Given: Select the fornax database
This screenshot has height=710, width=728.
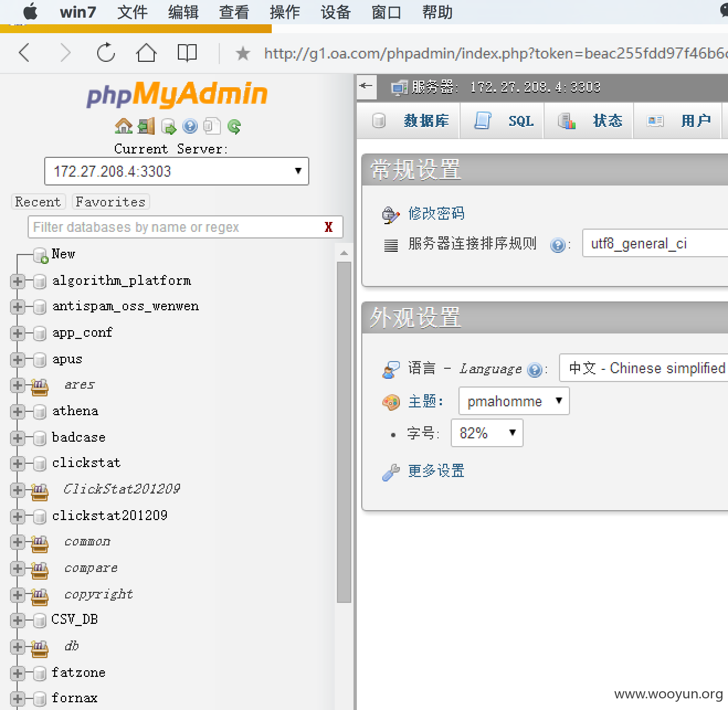Looking at the screenshot, I should (x=75, y=698).
